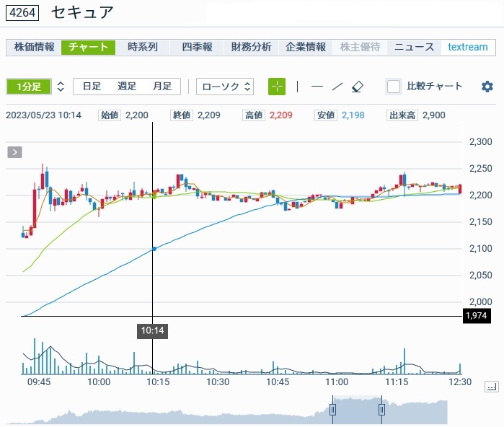Go to the 財務分析 tab
This screenshot has width=504, height=427.
coord(251,48)
